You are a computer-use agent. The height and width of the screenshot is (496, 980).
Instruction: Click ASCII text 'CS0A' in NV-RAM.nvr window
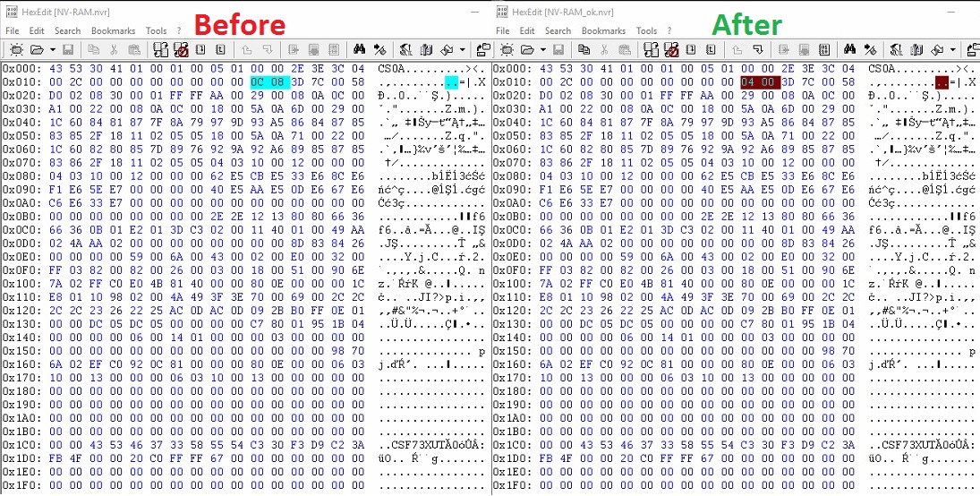coord(392,69)
